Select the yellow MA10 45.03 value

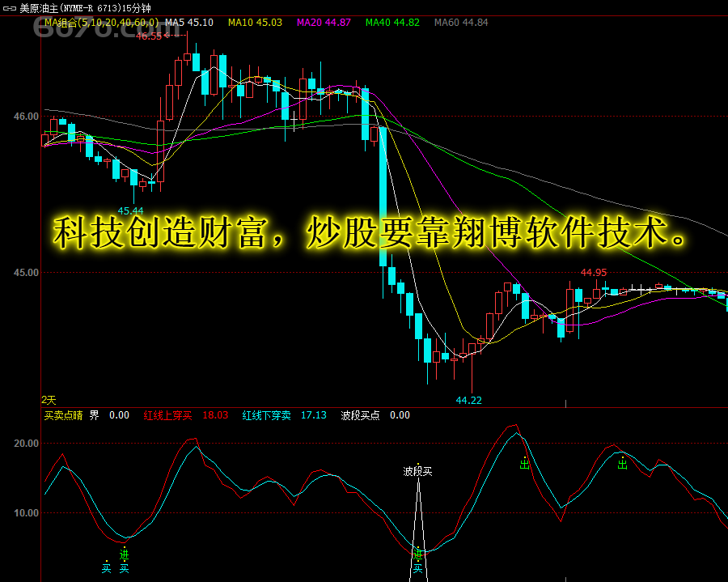pyautogui.click(x=255, y=23)
